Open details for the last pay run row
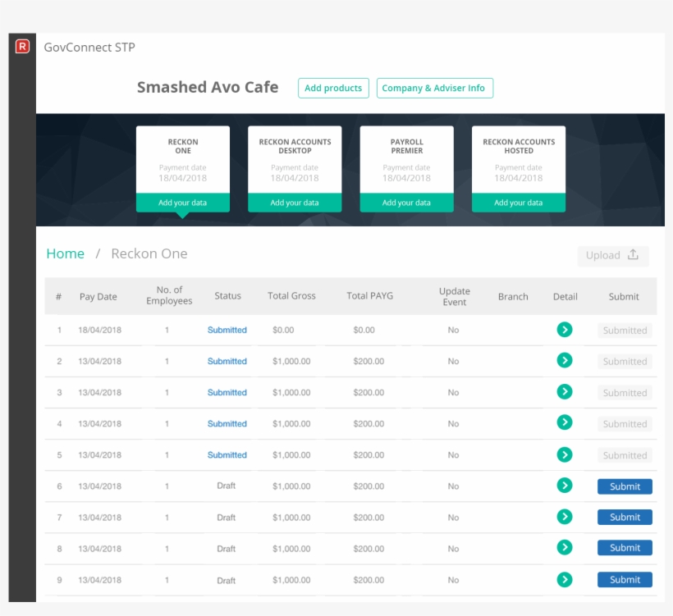This screenshot has width=673, height=616. (565, 579)
